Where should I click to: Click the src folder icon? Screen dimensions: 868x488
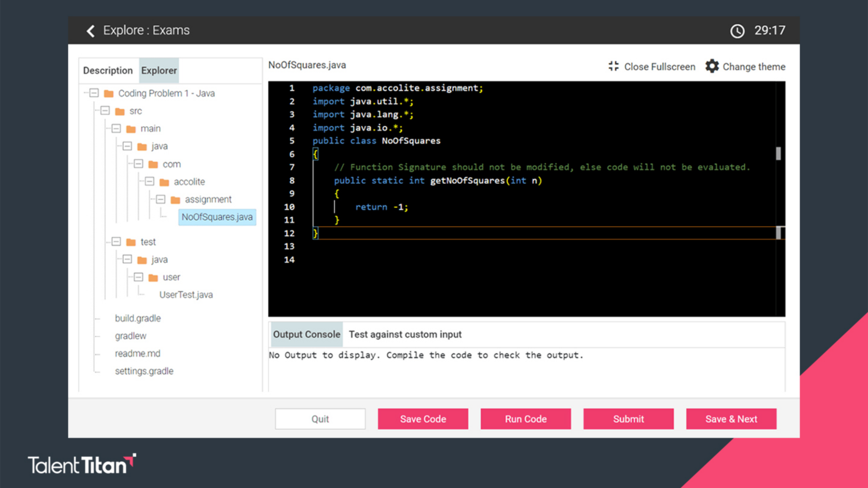(120, 111)
